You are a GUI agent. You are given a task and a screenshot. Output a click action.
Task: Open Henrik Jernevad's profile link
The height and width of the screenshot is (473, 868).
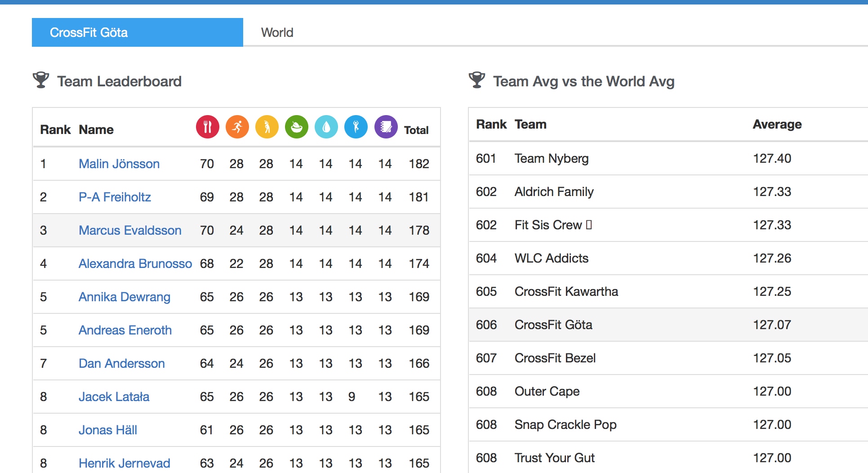click(124, 463)
